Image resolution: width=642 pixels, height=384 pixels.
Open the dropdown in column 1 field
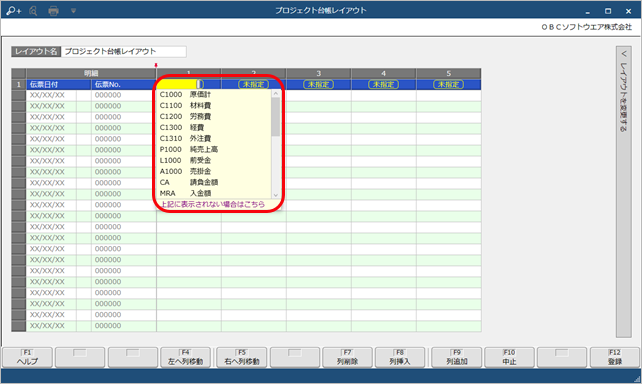(199, 84)
